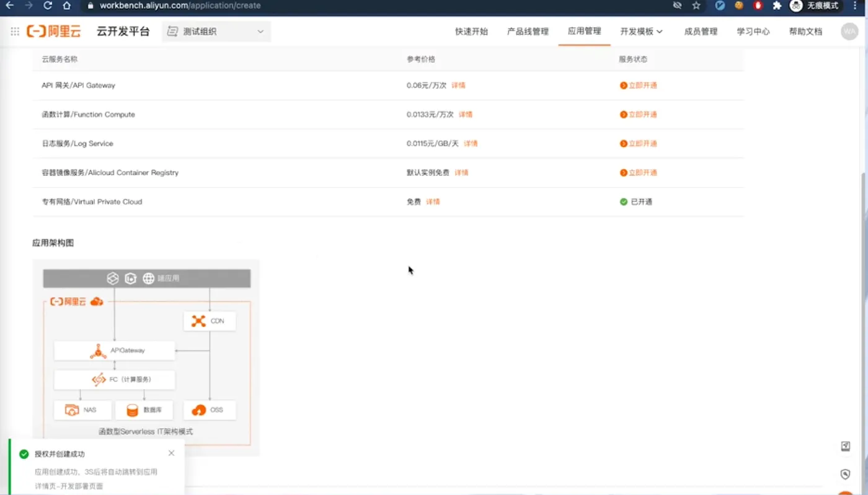Open the WA user avatar
868x495 pixels.
[x=849, y=32]
